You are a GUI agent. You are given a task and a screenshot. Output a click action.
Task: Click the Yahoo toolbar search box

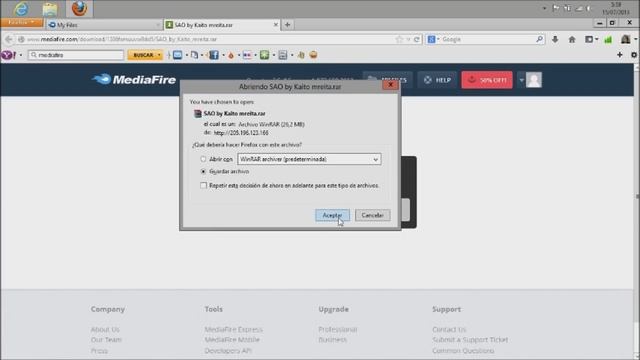[x=76, y=55]
